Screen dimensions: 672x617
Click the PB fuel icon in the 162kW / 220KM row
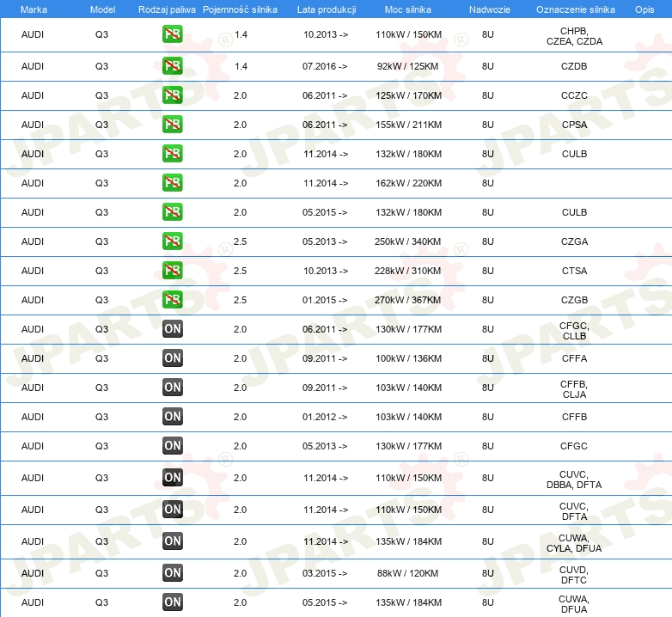173,183
